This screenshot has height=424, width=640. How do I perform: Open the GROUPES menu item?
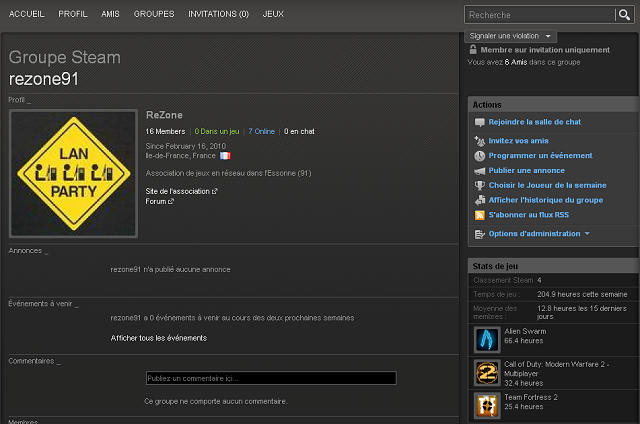pyautogui.click(x=154, y=14)
